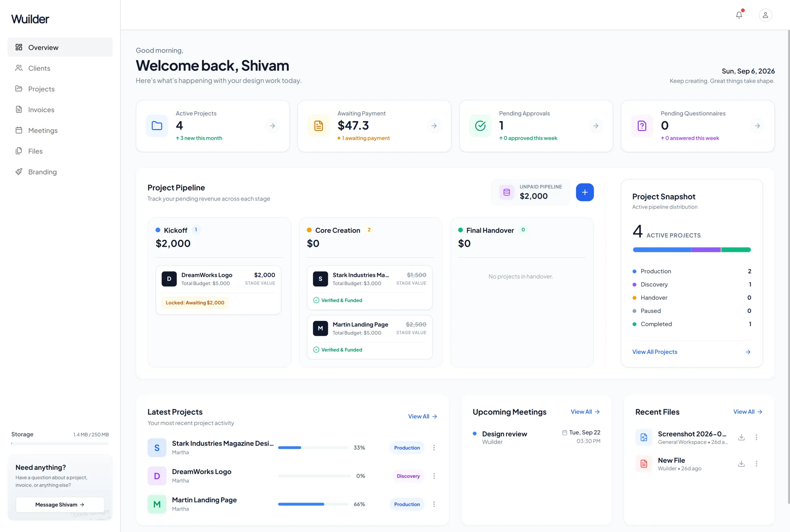This screenshot has height=532, width=790.
Task: Open Invoices in the sidebar
Action: (x=60, y=110)
